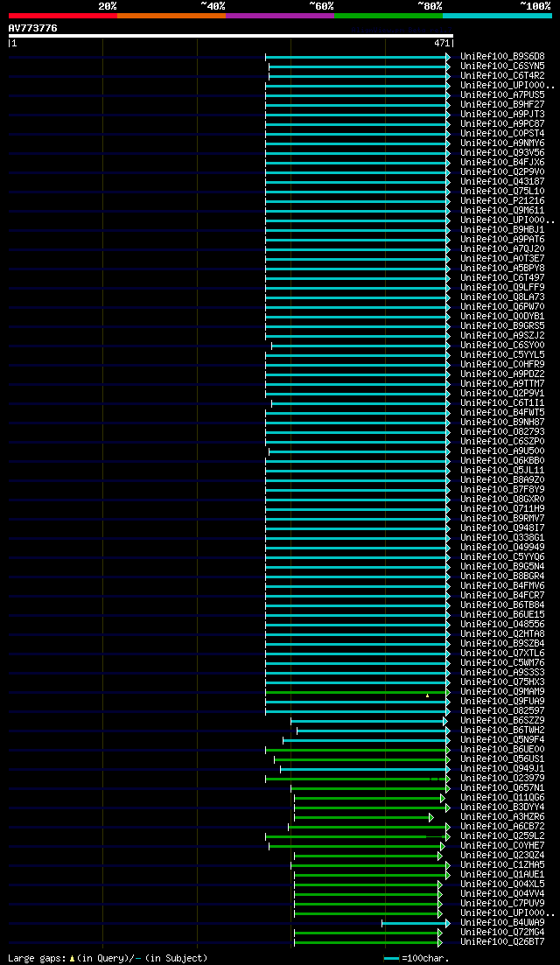Image resolution: width=560 pixels, height=965 pixels.
Task: Open the UniRef100_A9PJT3 hit label
Action: tap(502, 114)
